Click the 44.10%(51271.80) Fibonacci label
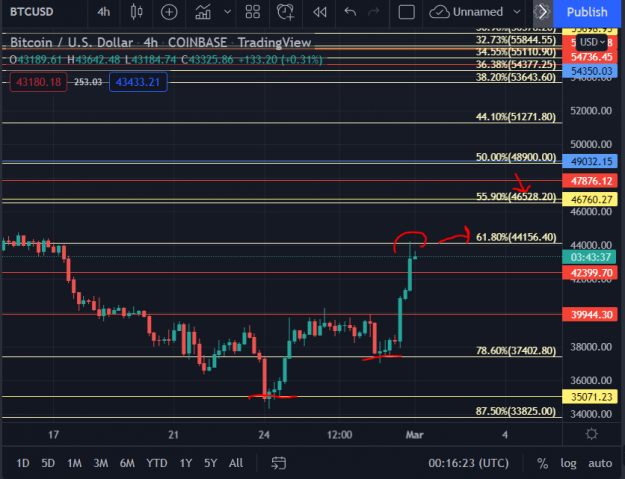The image size is (625, 479). coord(516,117)
